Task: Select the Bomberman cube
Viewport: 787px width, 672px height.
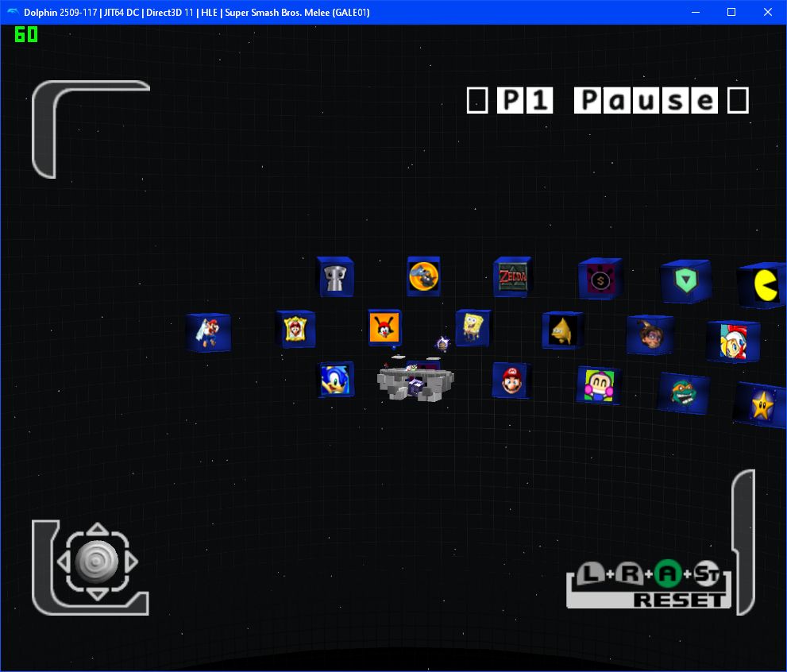Action: coord(599,385)
